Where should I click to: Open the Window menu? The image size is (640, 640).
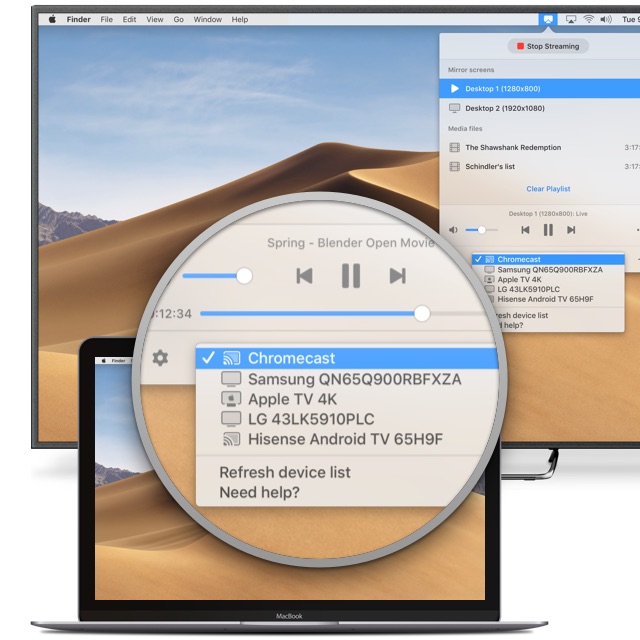[207, 19]
